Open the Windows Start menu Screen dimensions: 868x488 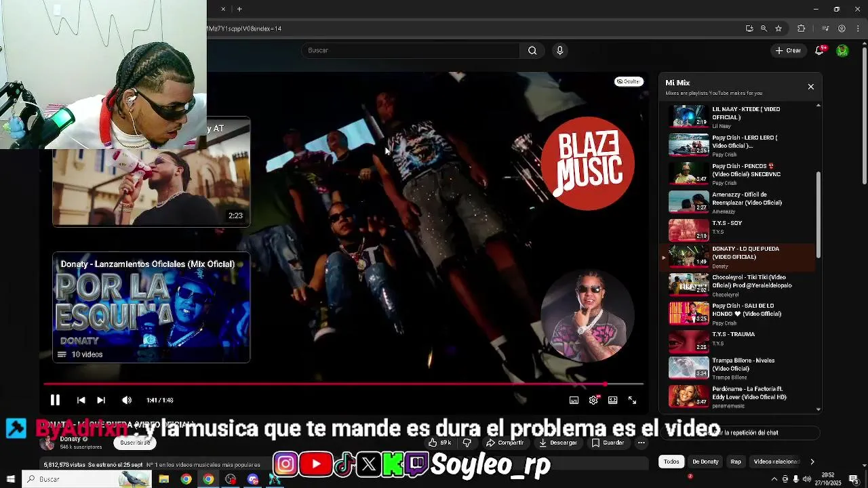tap(10, 479)
